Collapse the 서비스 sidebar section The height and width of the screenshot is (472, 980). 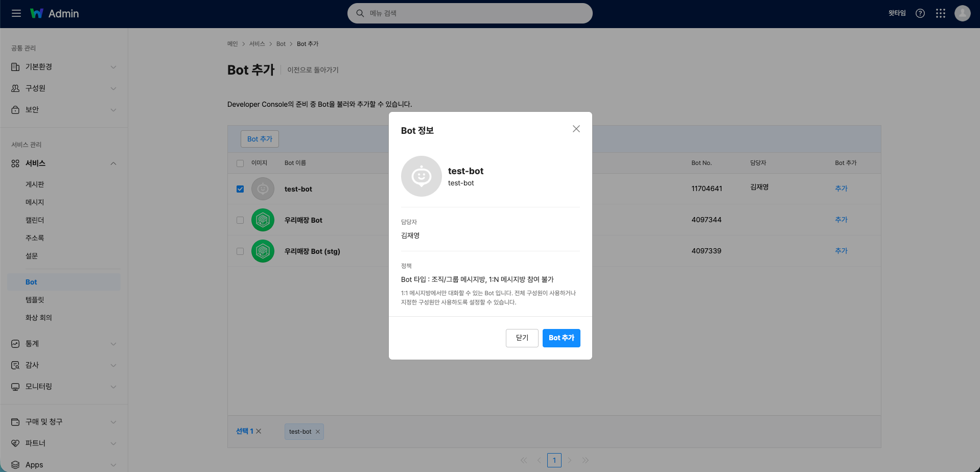(x=64, y=163)
